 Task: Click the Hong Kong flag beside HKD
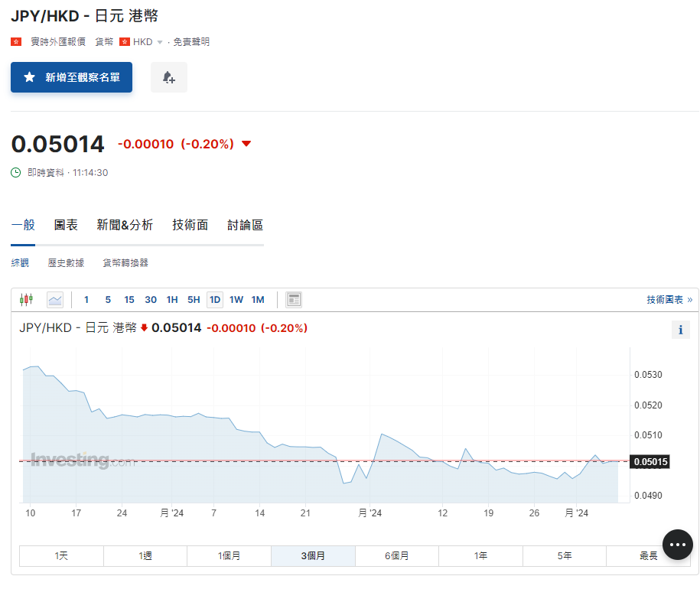125,42
